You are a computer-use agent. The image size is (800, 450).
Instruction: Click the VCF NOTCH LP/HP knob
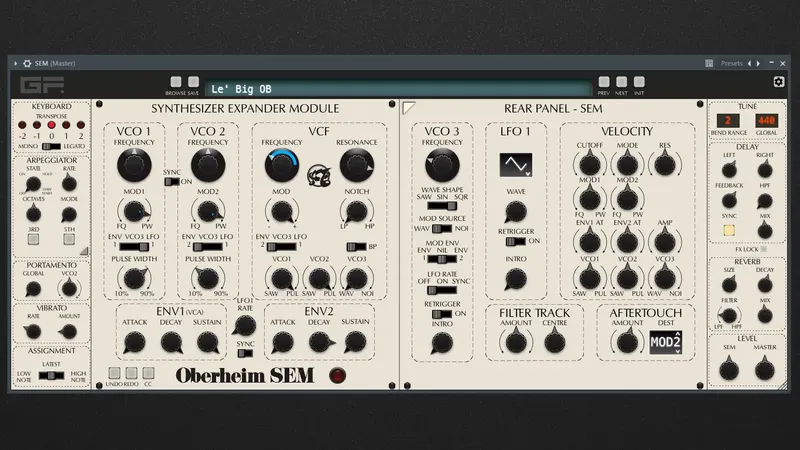(357, 211)
